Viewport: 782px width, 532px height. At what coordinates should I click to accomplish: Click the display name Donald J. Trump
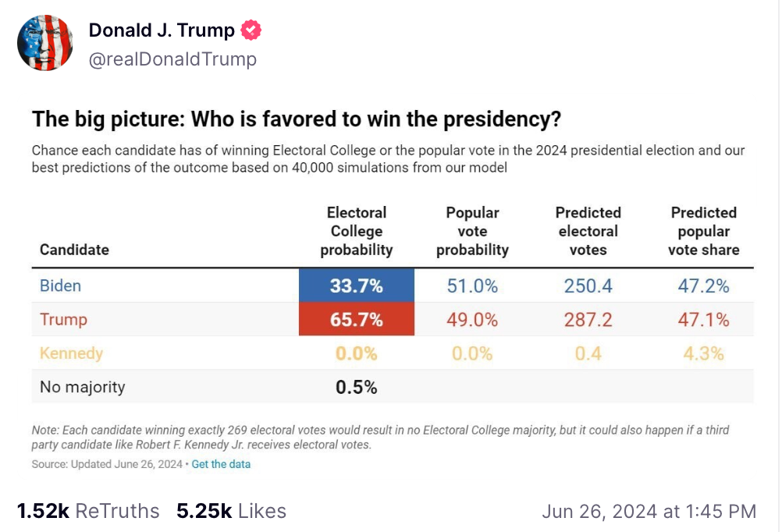(161, 30)
